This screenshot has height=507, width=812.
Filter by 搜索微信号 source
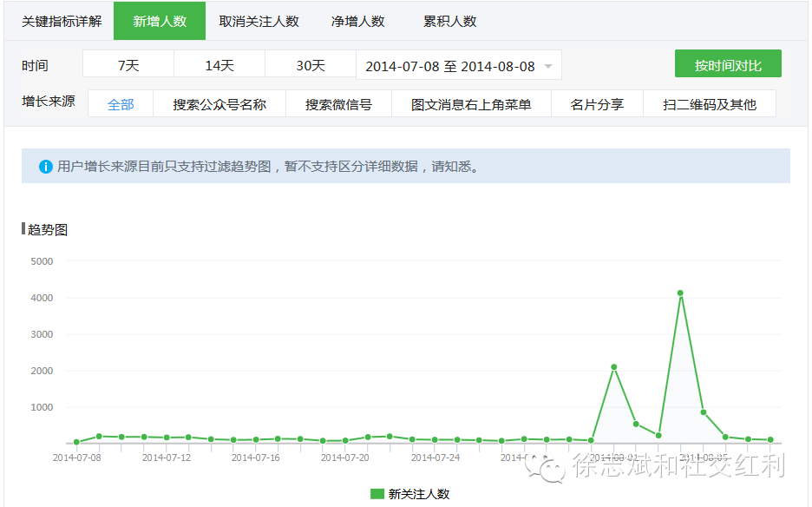tap(338, 103)
